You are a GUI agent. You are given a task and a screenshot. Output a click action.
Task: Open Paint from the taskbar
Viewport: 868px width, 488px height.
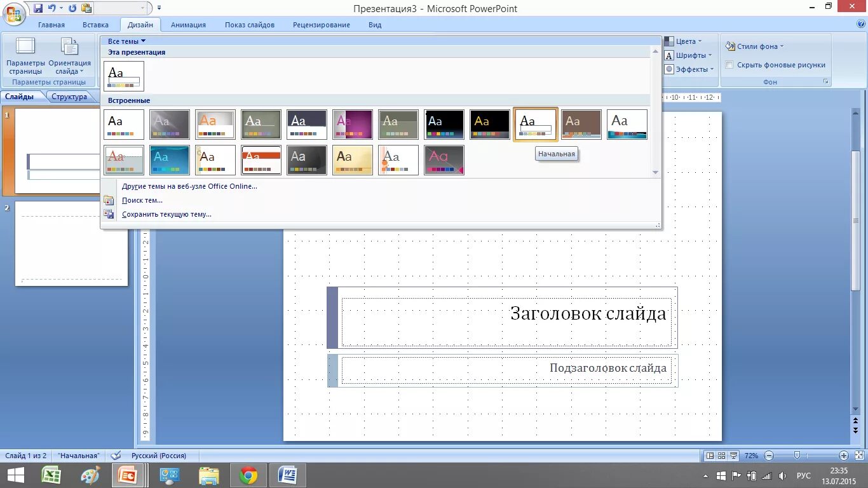click(x=91, y=475)
